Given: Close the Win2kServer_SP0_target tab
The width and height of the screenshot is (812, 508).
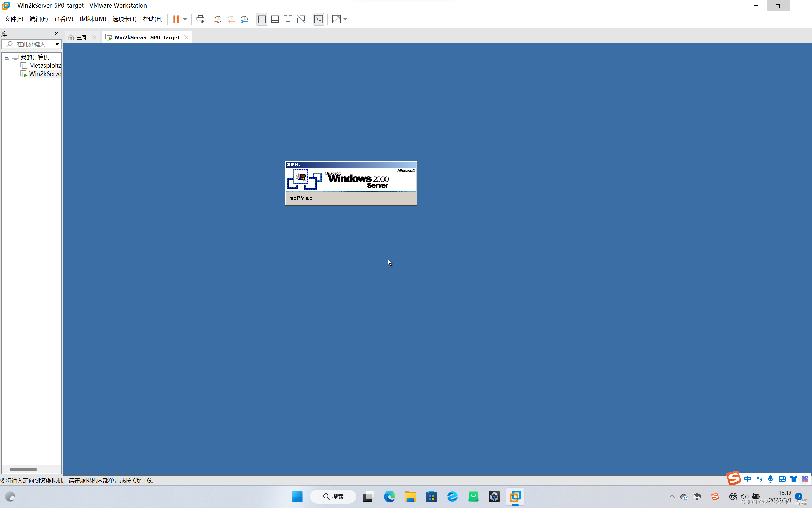Looking at the screenshot, I should click(186, 37).
